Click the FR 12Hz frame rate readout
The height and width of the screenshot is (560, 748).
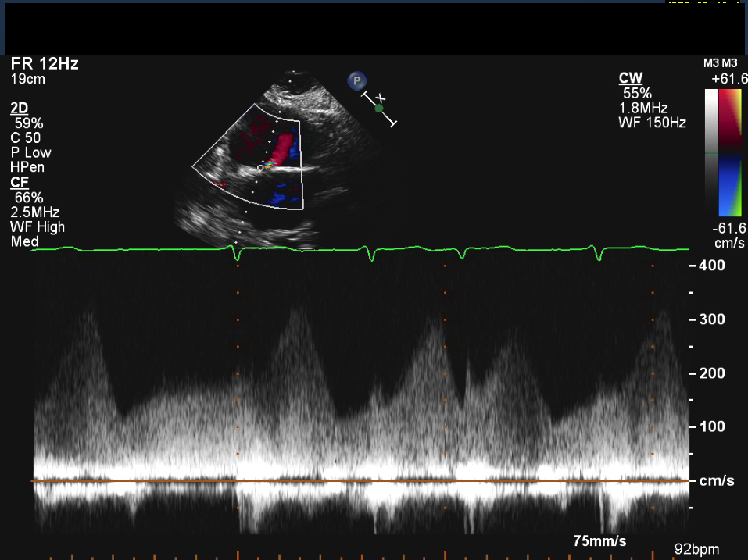(45, 64)
